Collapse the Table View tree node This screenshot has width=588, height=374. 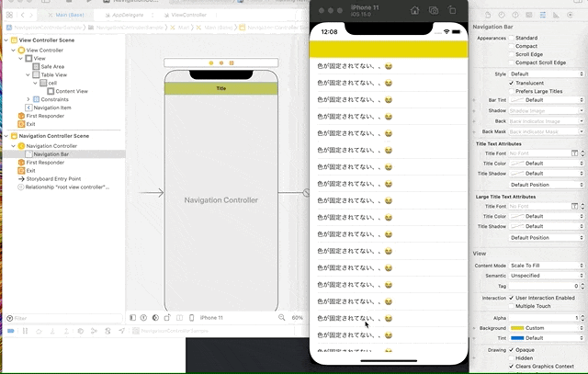[x=28, y=75]
